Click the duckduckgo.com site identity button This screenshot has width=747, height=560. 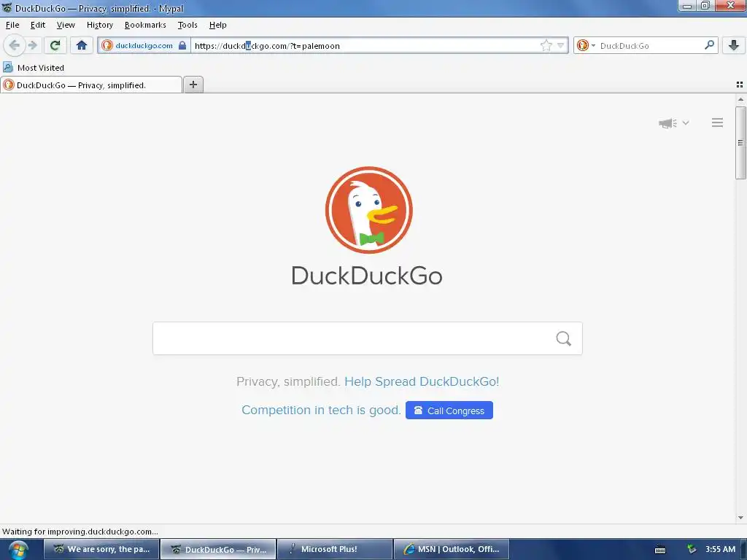144,46
